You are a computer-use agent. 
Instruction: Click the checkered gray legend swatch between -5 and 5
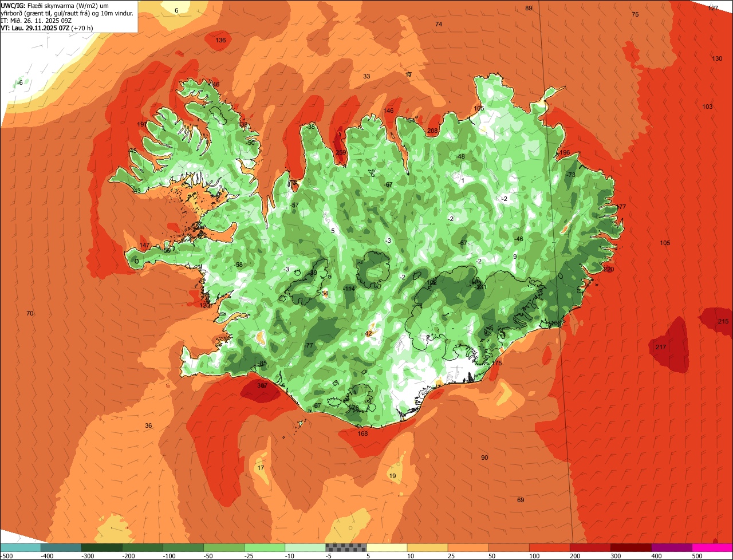346,547
